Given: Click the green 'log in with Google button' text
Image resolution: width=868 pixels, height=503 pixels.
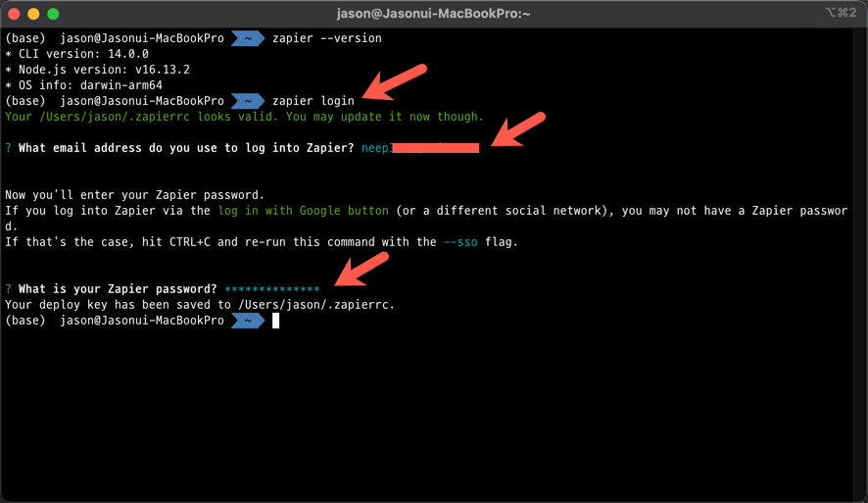Looking at the screenshot, I should click(303, 211).
